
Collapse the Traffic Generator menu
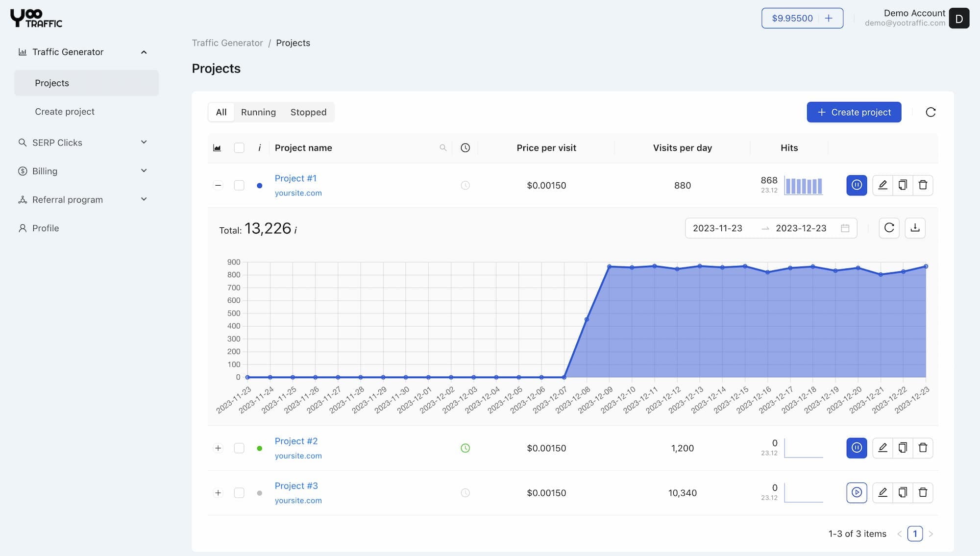pos(144,51)
